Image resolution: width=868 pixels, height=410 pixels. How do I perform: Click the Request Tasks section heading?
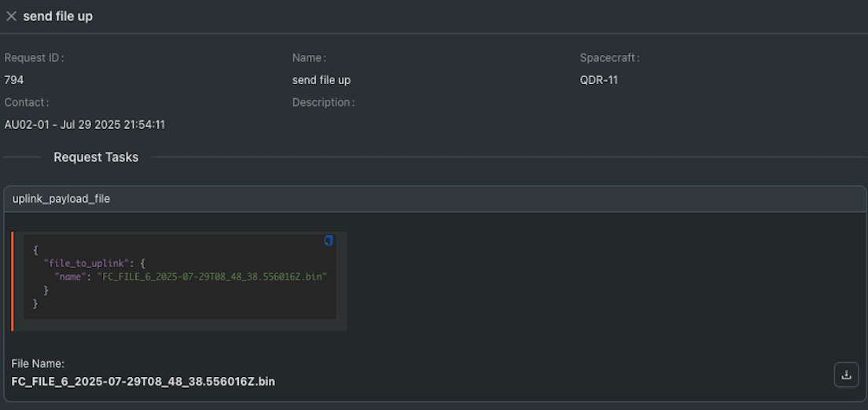coord(96,158)
